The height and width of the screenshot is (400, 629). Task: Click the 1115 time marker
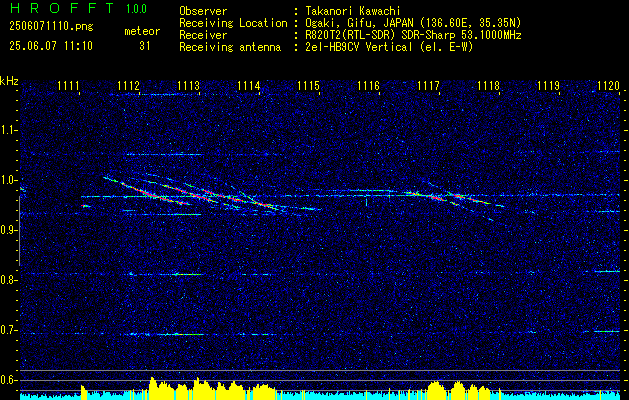pyautogui.click(x=308, y=85)
